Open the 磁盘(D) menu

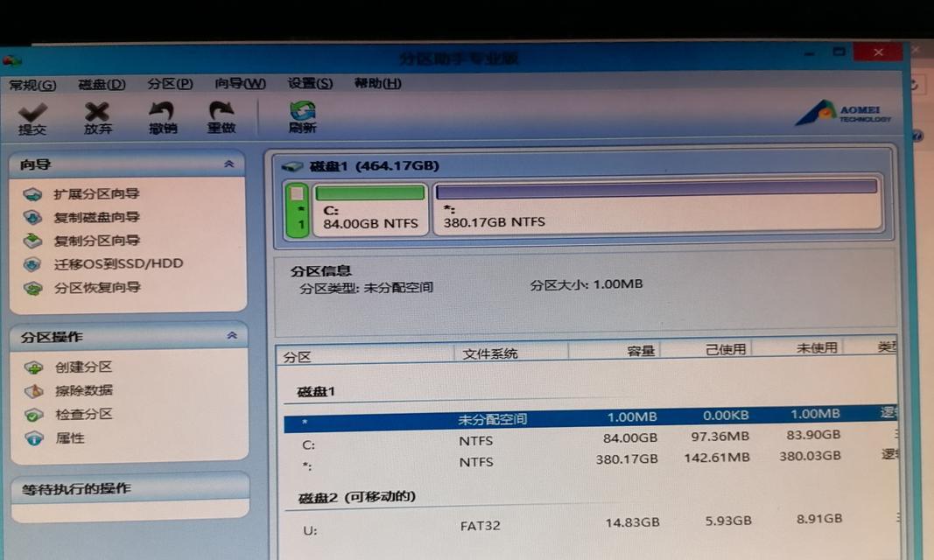[x=102, y=85]
